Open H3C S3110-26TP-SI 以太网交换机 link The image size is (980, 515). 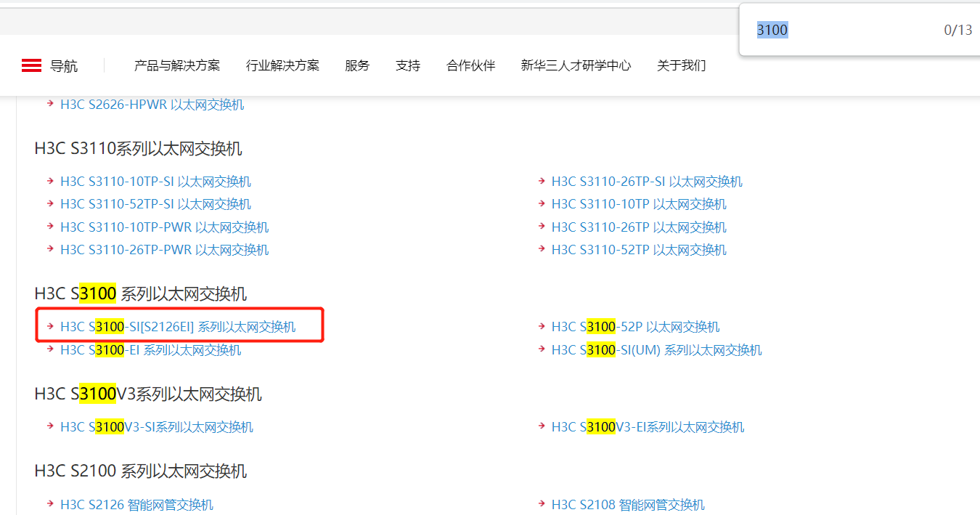click(x=647, y=182)
